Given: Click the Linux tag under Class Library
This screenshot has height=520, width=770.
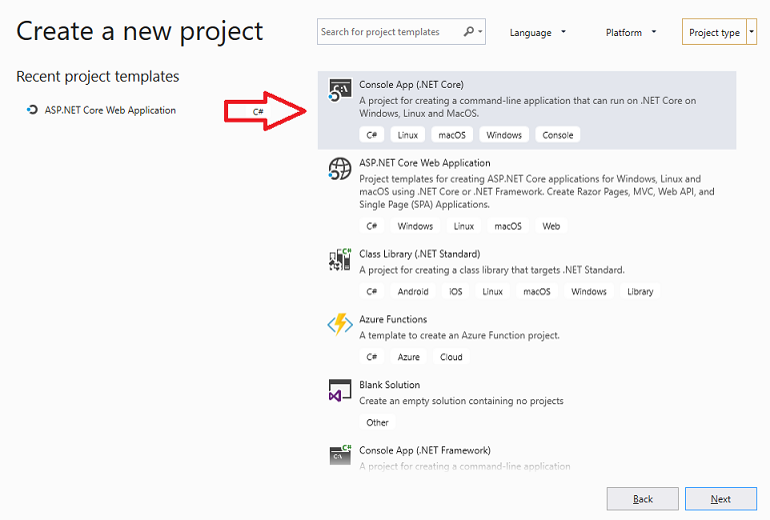Looking at the screenshot, I should click(492, 292).
